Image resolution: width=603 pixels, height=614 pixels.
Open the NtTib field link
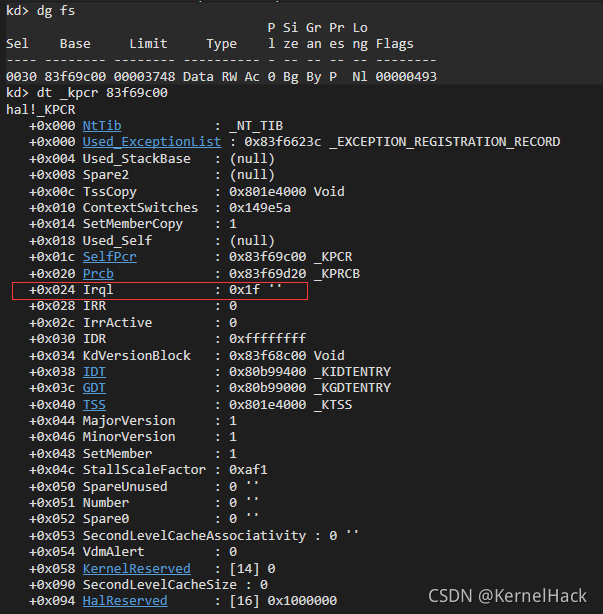102,126
